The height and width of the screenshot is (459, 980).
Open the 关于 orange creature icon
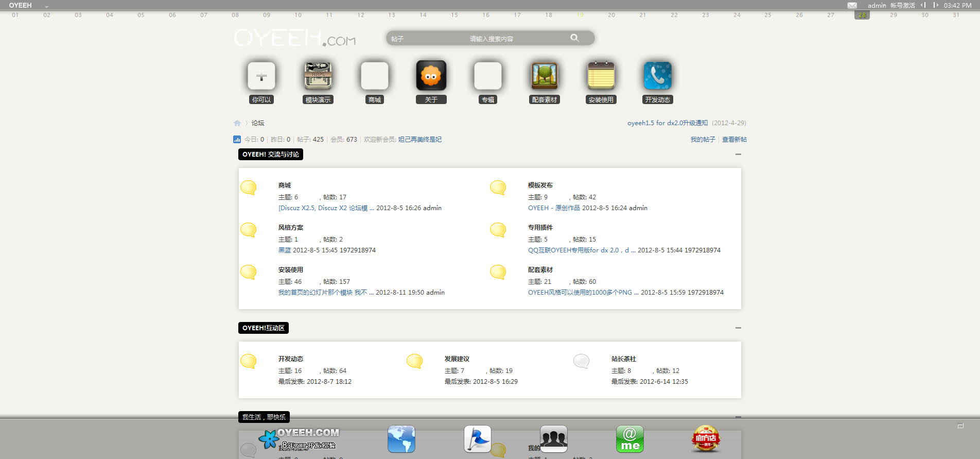click(431, 76)
